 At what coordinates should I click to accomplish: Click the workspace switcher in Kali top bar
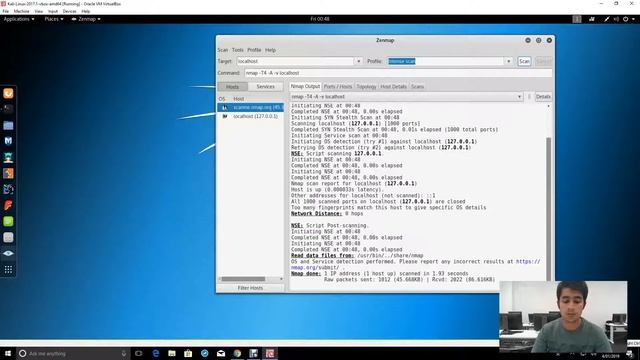576,19
